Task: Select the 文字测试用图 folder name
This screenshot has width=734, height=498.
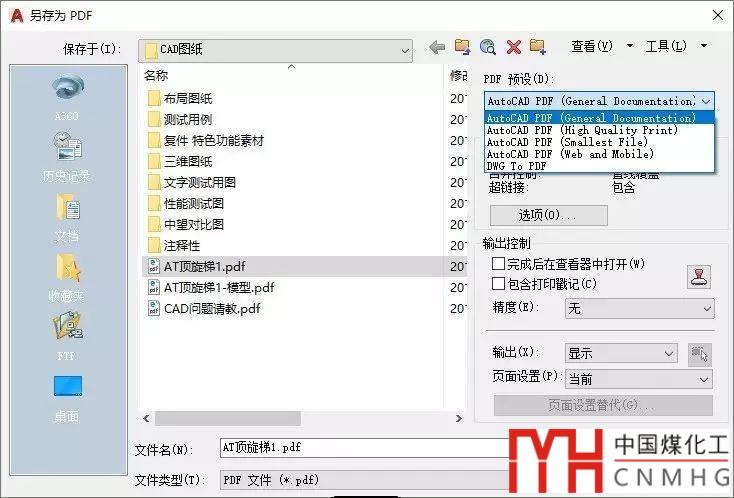Action: tap(200, 183)
